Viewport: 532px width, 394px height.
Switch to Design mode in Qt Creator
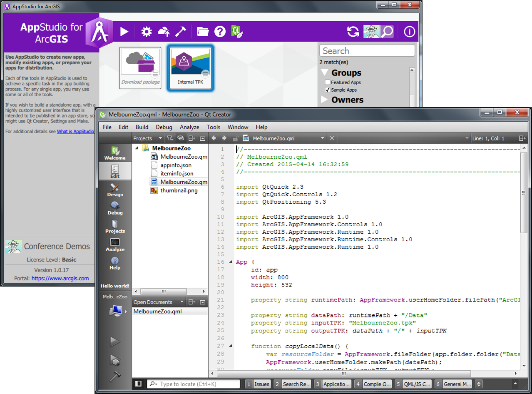pos(115,190)
